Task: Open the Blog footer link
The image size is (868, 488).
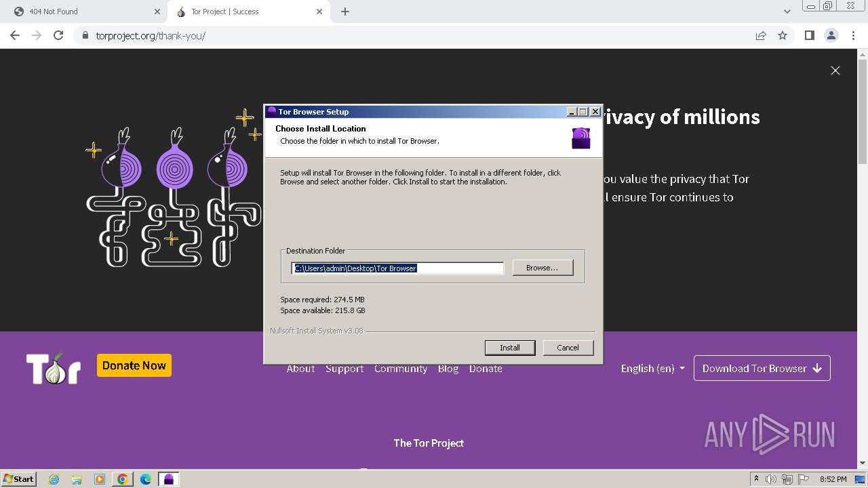Action: 448,369
